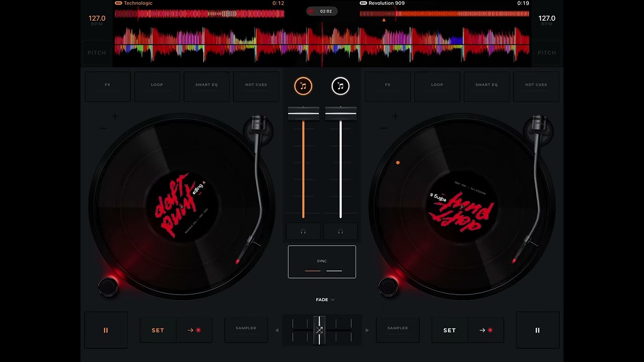The height and width of the screenshot is (362, 644).
Task: Toggle left deck headphone cue
Action: [x=303, y=231]
